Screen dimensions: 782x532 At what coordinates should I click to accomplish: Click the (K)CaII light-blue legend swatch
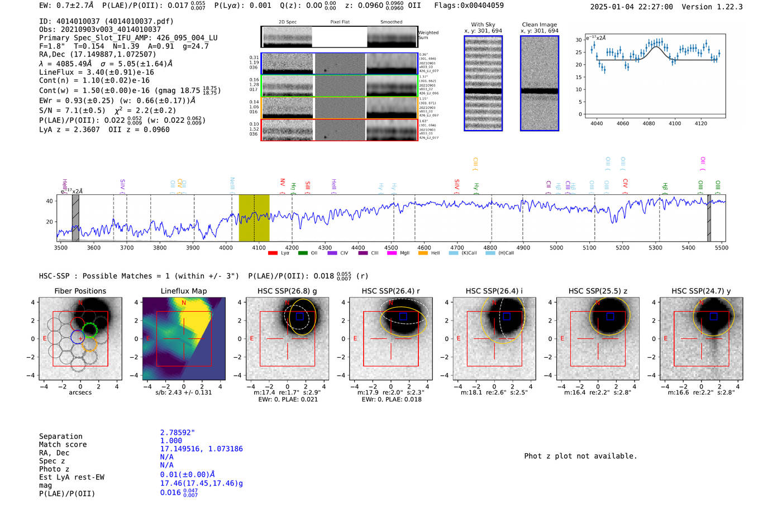pyautogui.click(x=454, y=253)
